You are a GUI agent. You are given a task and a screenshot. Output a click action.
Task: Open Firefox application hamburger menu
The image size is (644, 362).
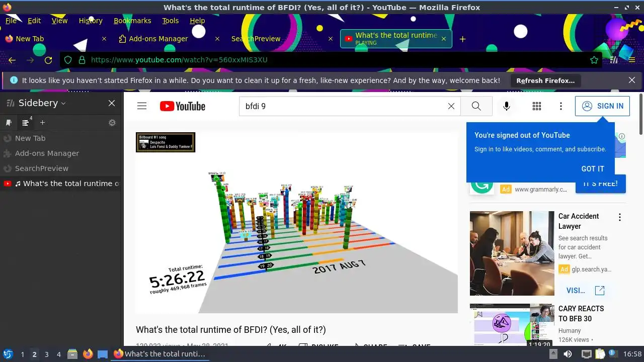pos(632,60)
